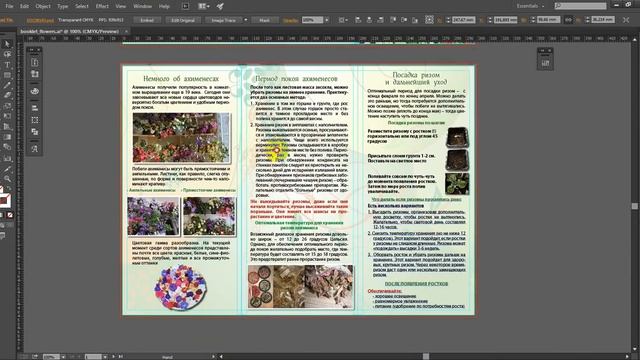The height and width of the screenshot is (360, 640).
Task: Open the collapsed panel icon at right
Action: 545,63
